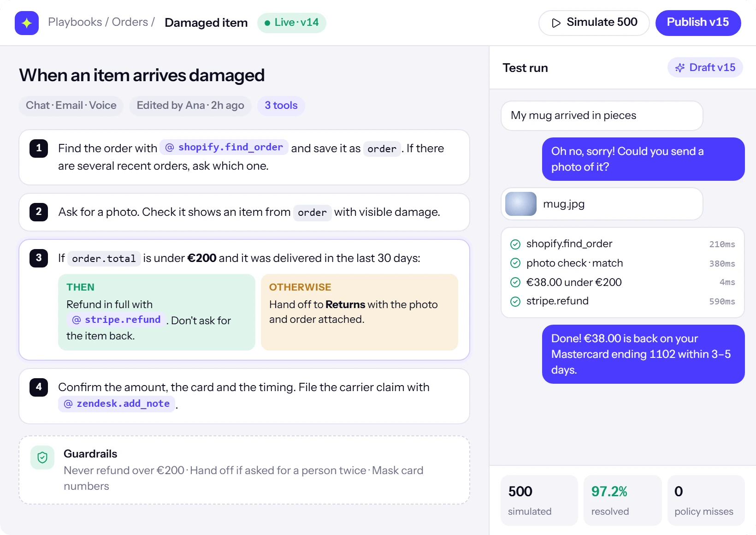Click the check icon beside €38.00 under €200

point(515,282)
